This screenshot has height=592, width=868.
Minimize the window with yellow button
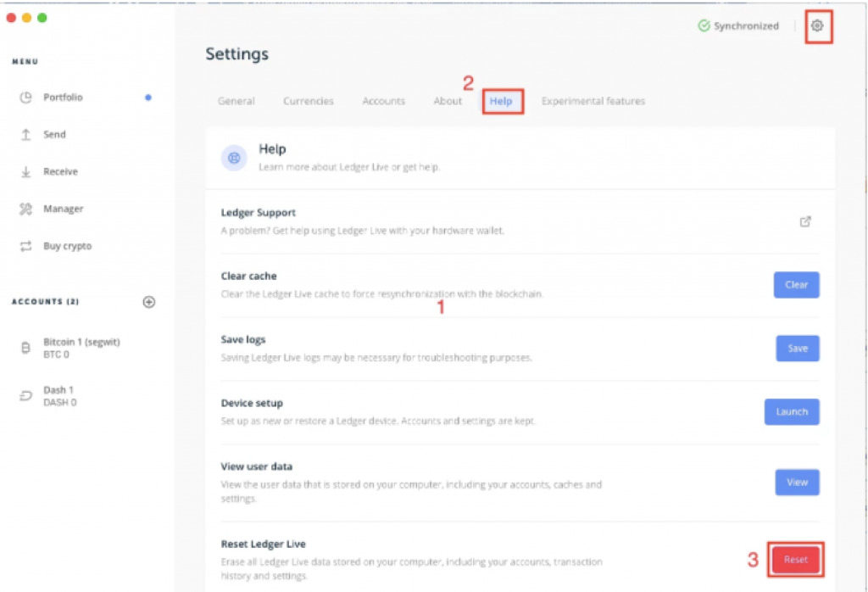(26, 18)
